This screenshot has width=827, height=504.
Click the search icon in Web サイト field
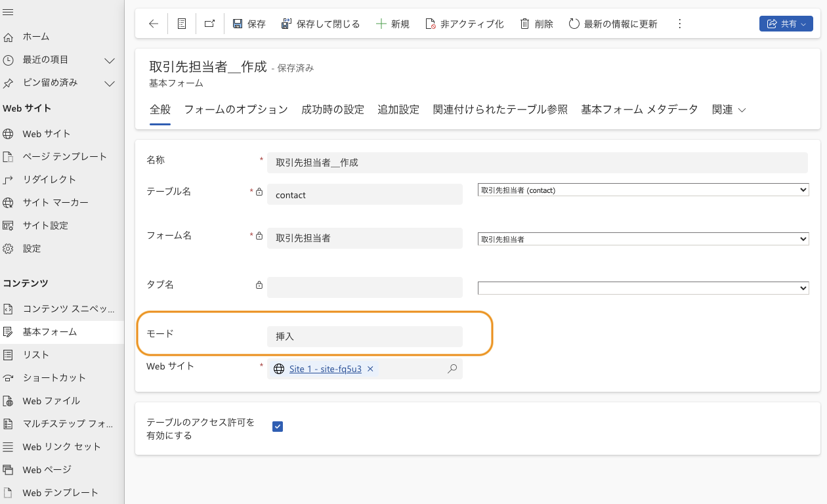tap(452, 369)
